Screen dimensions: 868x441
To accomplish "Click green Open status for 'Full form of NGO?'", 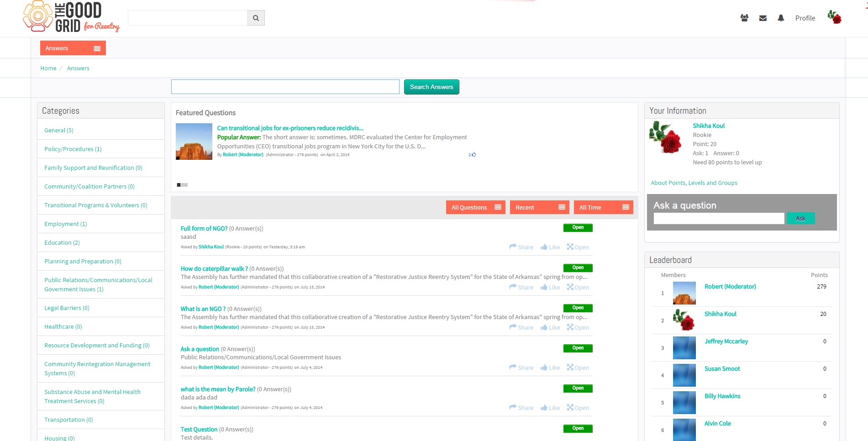I will pos(578,227).
